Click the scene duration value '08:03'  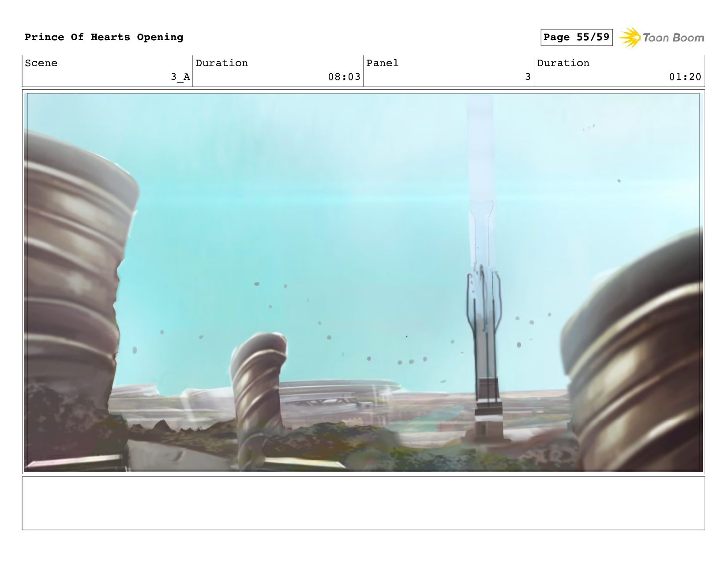[x=344, y=77]
